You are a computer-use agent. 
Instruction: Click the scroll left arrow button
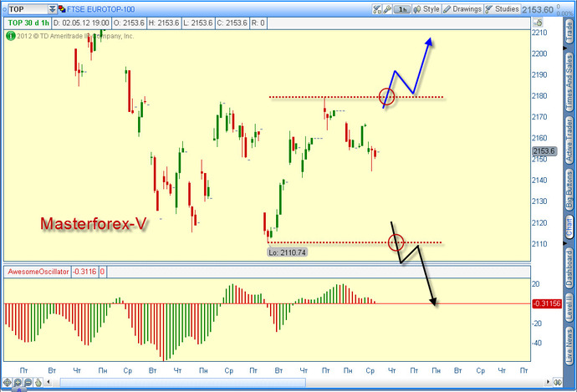(49, 383)
